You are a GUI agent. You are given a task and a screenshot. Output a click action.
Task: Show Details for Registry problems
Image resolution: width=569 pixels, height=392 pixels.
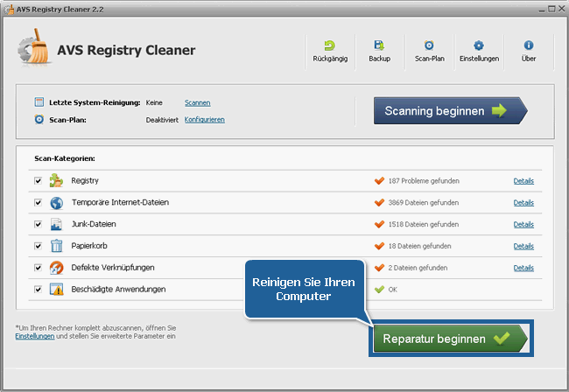coord(523,181)
